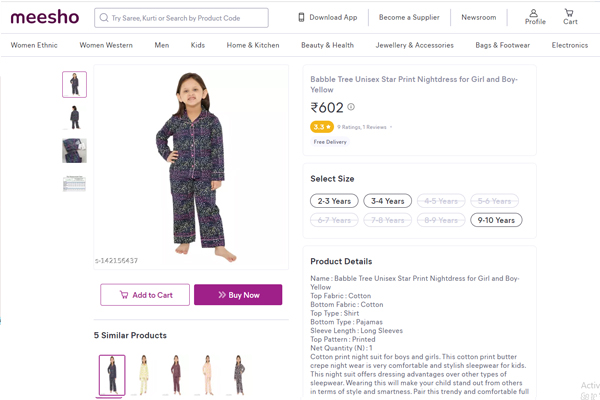This screenshot has height=400, width=600.
Task: Open the Kids category tab
Action: click(198, 45)
